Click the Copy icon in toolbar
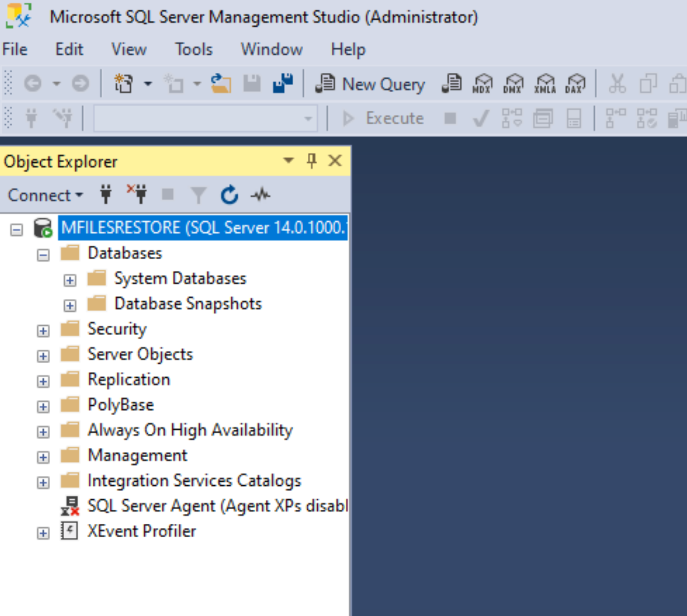 coord(648,84)
